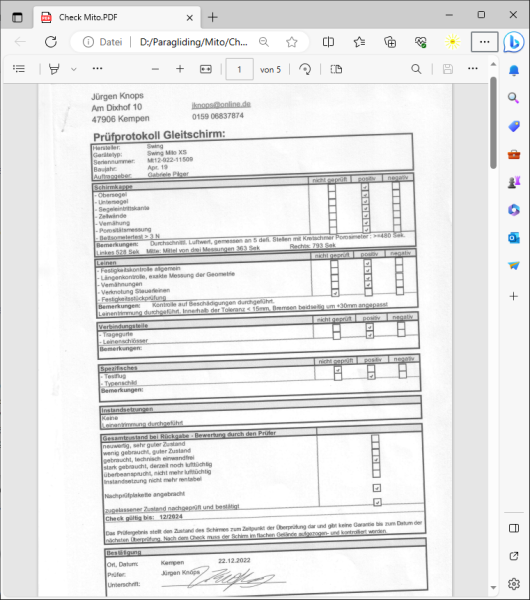Open Outlook in sidebar
The width and height of the screenshot is (530, 600).
[x=514, y=238]
